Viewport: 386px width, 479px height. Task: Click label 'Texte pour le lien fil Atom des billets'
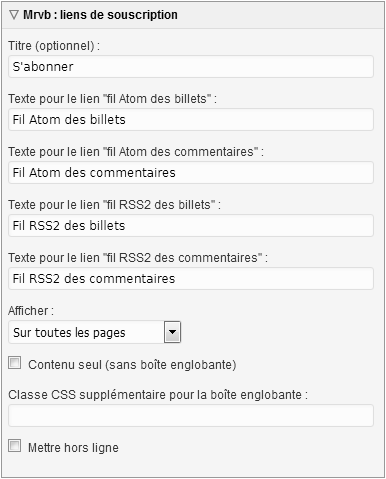point(113,99)
